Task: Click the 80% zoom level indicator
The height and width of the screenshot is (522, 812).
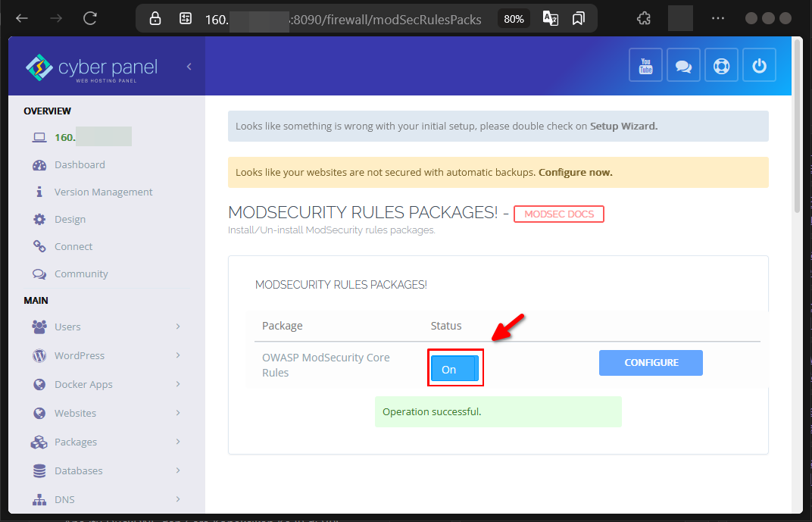Action: click(x=514, y=19)
